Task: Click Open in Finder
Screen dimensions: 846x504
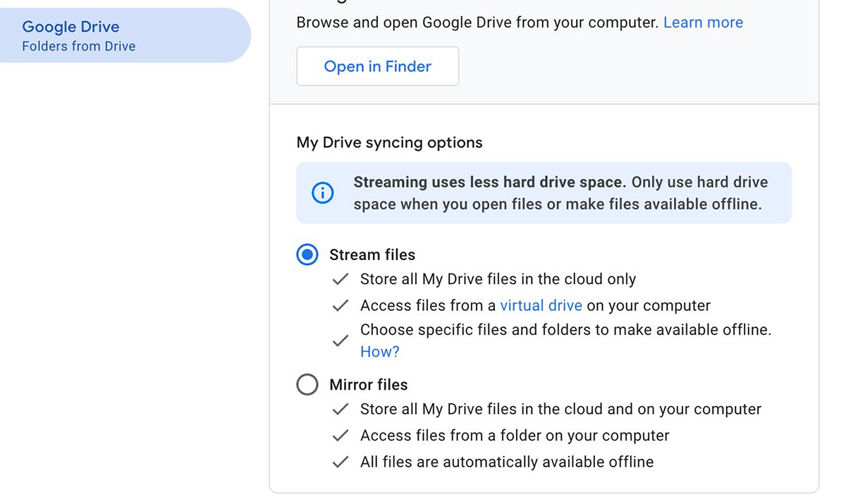Action: tap(377, 66)
